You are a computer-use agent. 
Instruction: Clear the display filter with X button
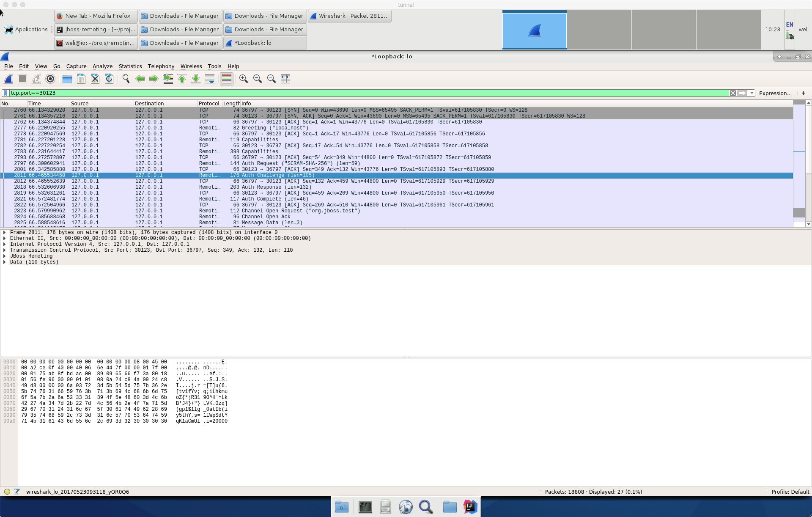point(733,93)
